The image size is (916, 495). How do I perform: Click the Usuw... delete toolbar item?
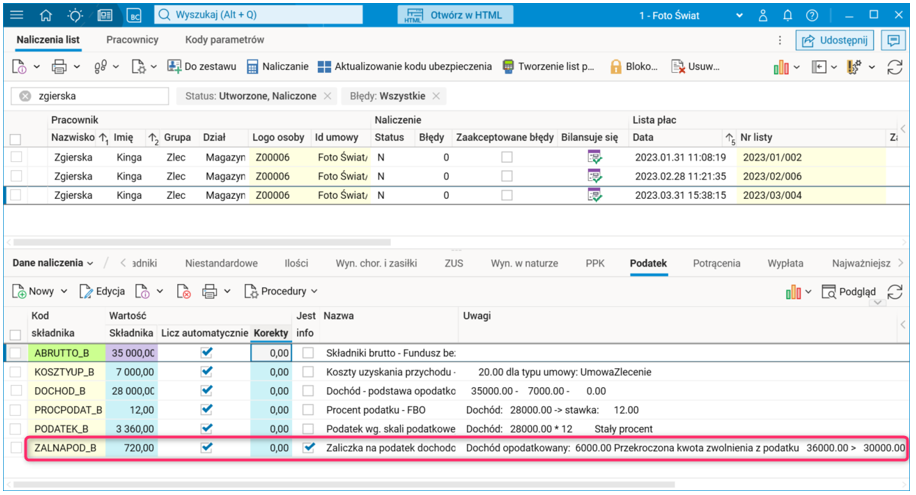[695, 67]
